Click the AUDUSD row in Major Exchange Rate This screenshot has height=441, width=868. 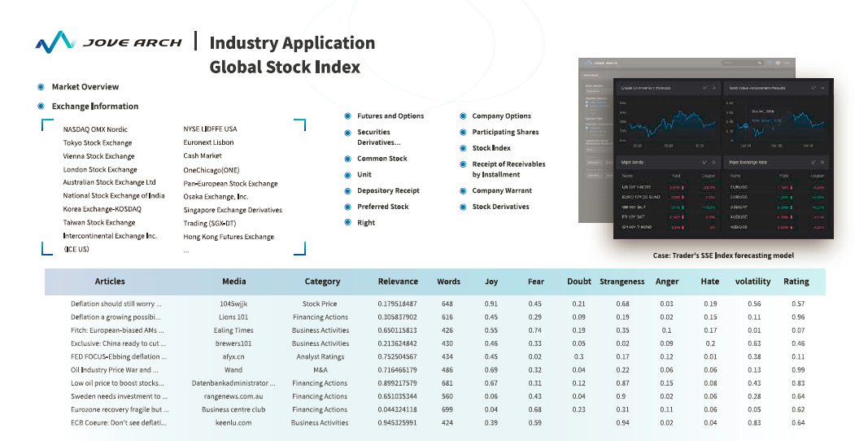[777, 217]
